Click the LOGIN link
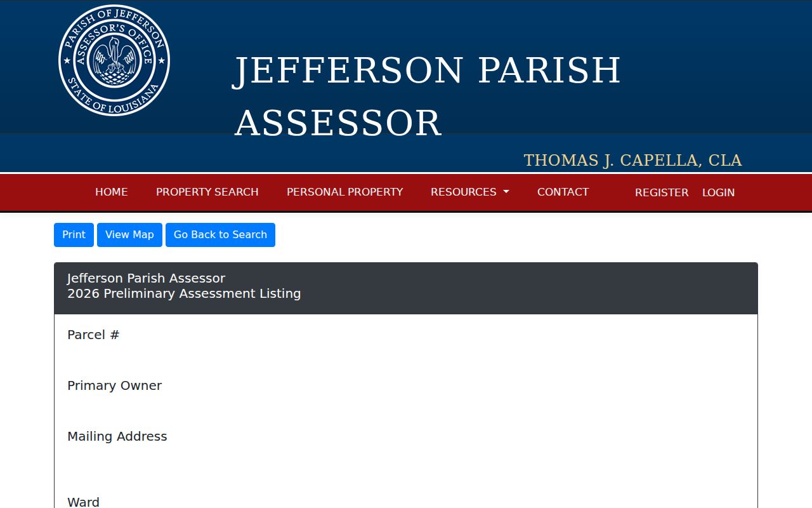The height and width of the screenshot is (508, 812). pos(718,192)
